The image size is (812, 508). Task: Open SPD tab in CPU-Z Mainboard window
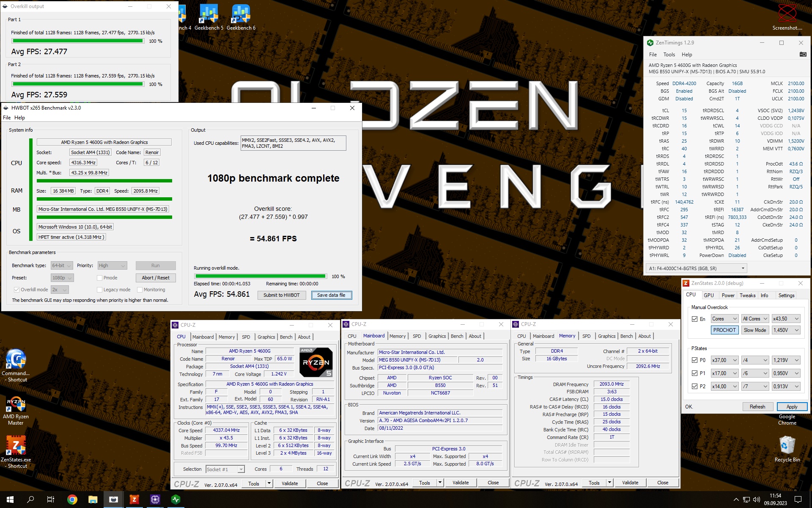[x=417, y=336]
